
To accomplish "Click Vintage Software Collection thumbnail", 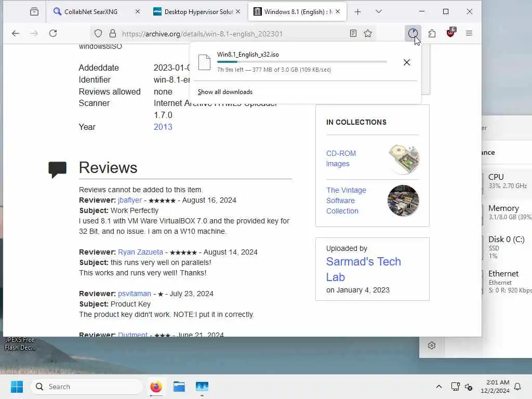I will click(x=403, y=201).
